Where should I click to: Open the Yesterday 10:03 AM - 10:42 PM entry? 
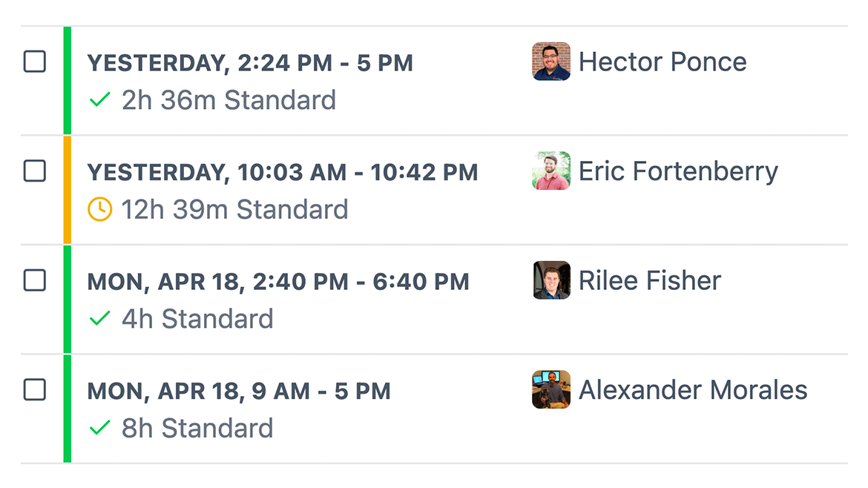click(x=283, y=173)
